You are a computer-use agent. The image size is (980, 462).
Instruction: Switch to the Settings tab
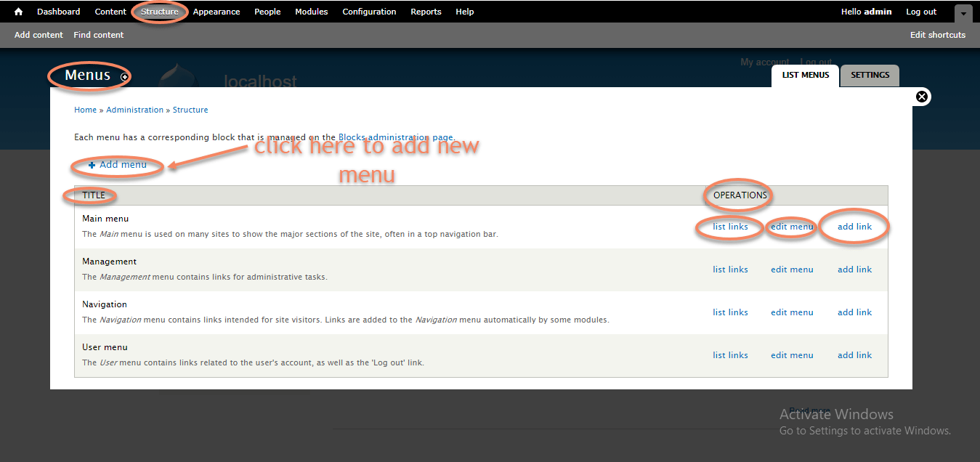[x=870, y=76]
